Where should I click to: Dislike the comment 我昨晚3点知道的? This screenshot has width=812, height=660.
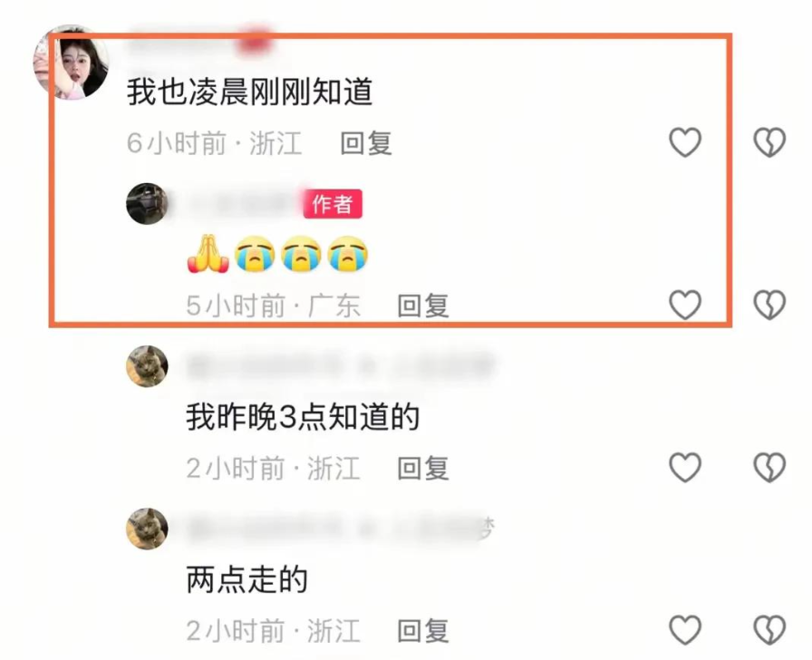coord(769,467)
